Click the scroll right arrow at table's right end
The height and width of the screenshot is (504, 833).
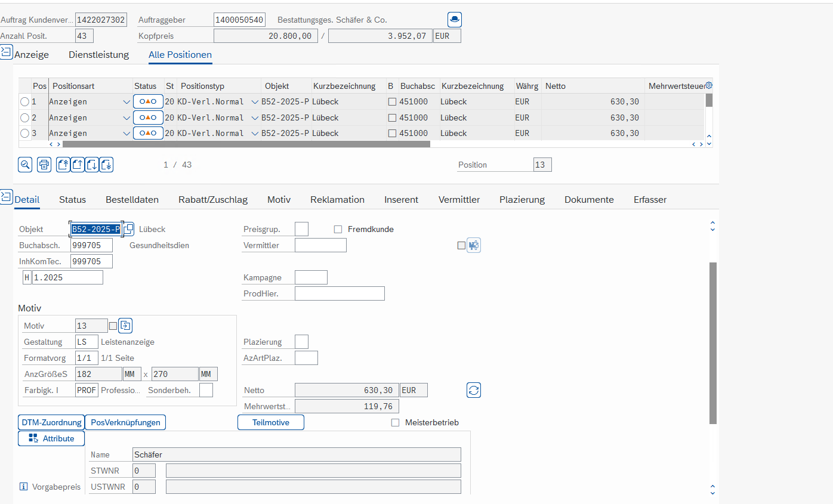701,144
